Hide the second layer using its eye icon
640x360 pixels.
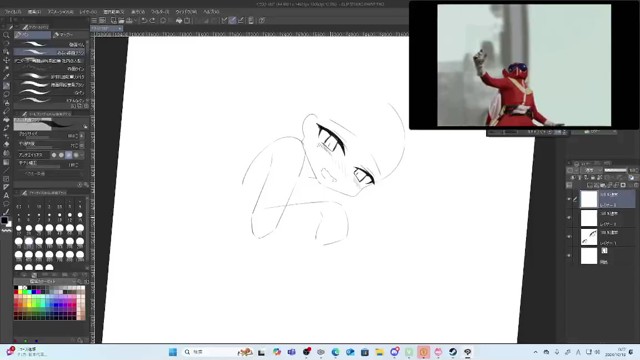[x=569, y=218]
